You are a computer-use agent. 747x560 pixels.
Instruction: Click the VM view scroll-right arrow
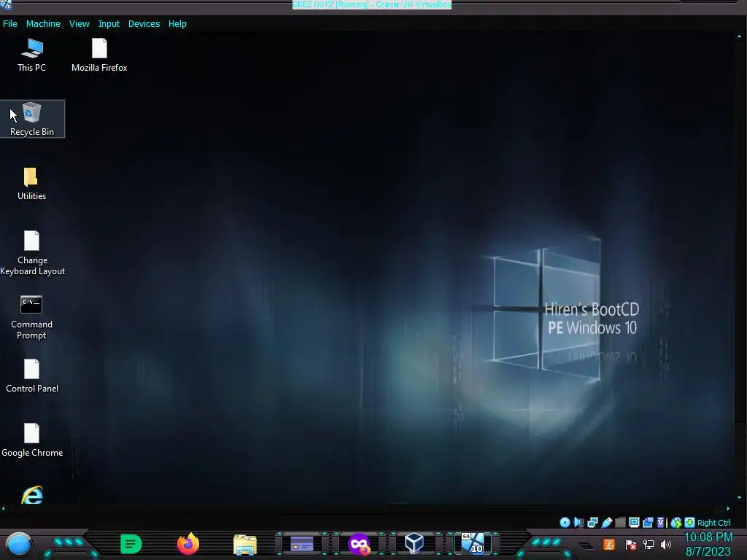[728, 508]
